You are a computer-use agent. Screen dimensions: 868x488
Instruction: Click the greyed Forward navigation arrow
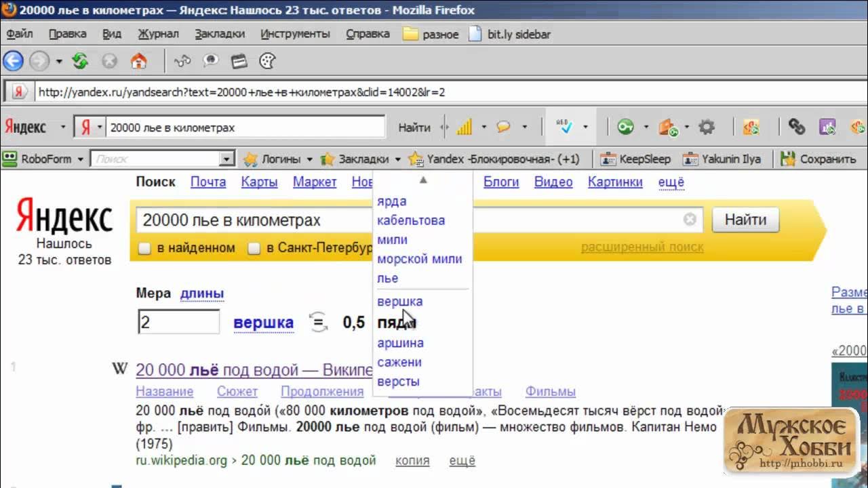(39, 61)
